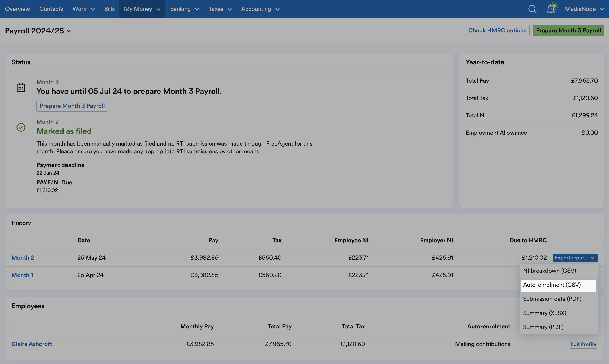Click the £560.40 tax cell for Month 2
This screenshot has height=364, width=609.
tap(270, 257)
